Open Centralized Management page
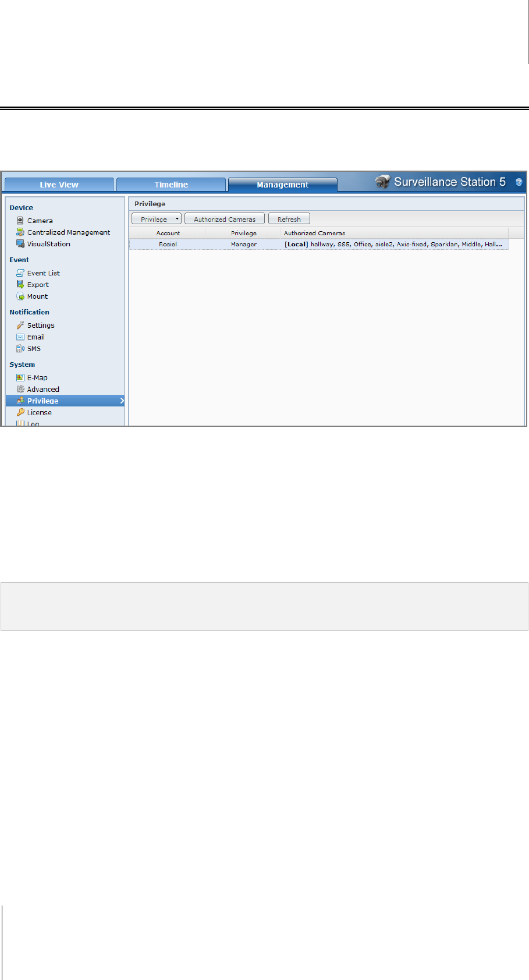Viewport: 529px width, 980px height. (69, 232)
